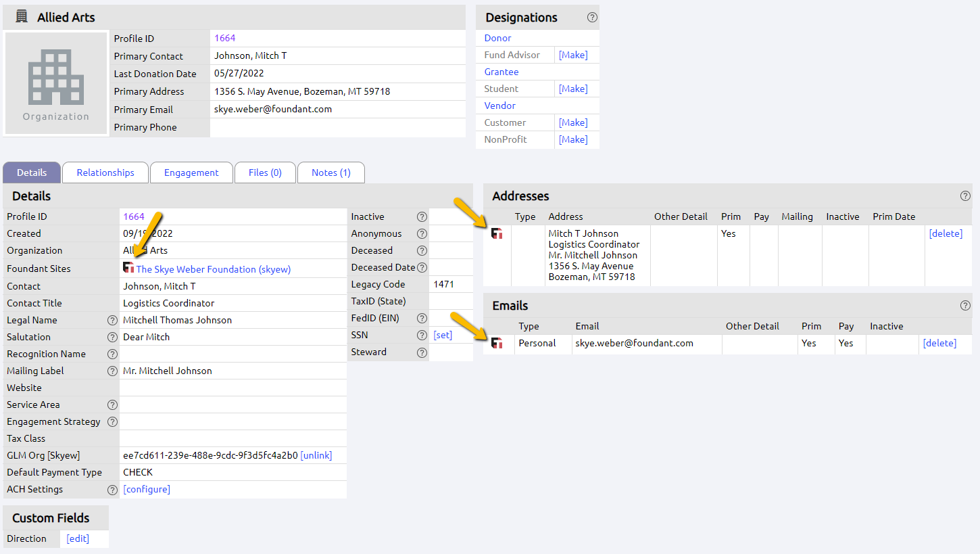Click the Foundant icon on the personal email row

point(498,342)
